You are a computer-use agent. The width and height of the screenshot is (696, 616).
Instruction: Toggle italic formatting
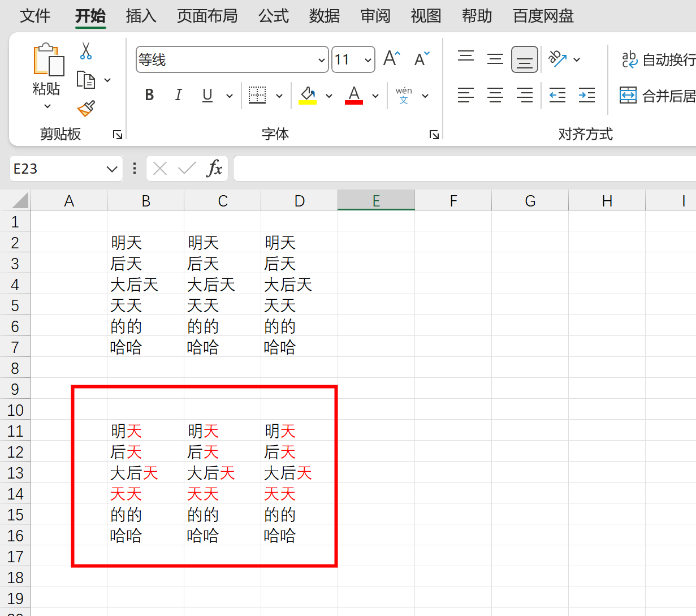click(x=179, y=95)
